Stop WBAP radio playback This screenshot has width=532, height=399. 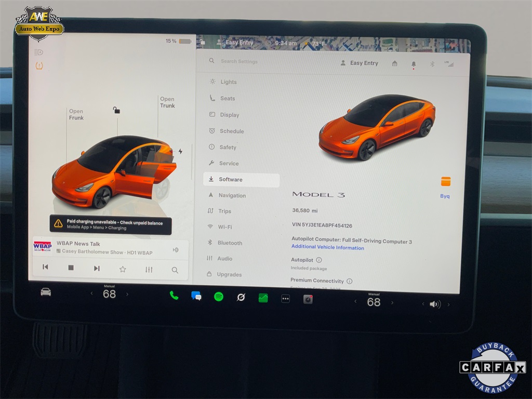click(71, 268)
